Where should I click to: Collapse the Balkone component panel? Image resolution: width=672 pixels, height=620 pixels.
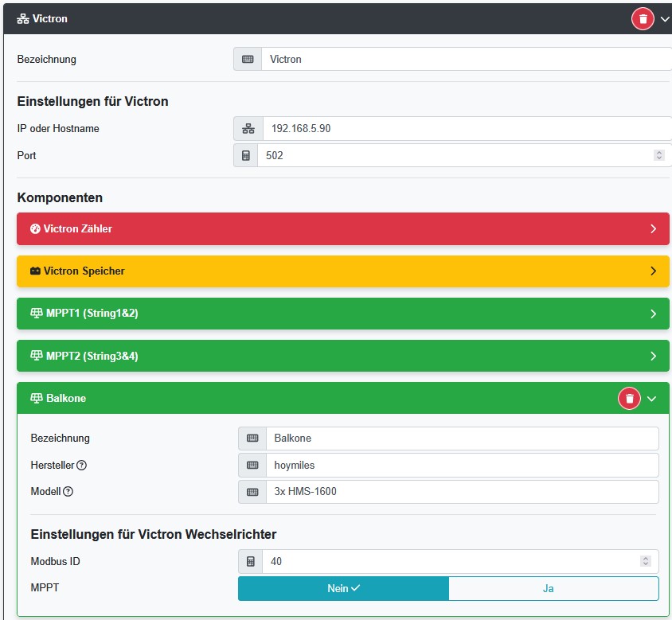pos(652,399)
